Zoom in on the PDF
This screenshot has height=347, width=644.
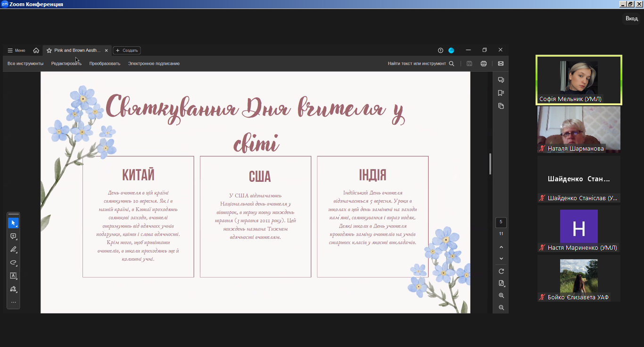pyautogui.click(x=501, y=296)
